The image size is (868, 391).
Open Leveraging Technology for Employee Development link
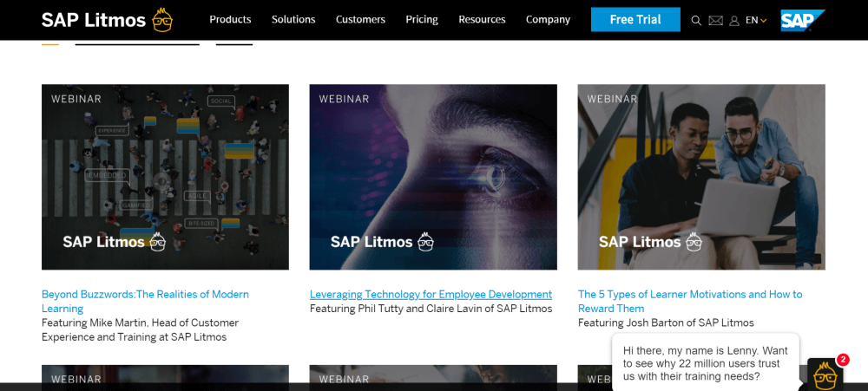[431, 295]
